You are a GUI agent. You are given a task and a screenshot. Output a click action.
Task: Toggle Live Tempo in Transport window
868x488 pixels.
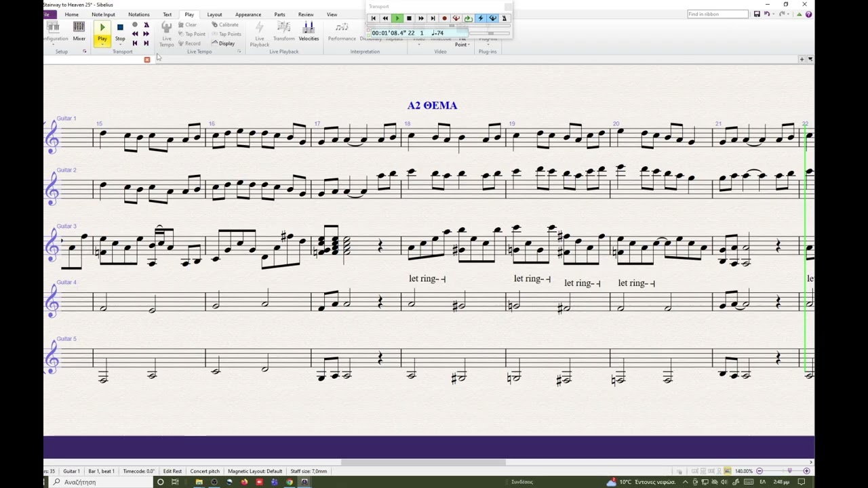pos(456,18)
